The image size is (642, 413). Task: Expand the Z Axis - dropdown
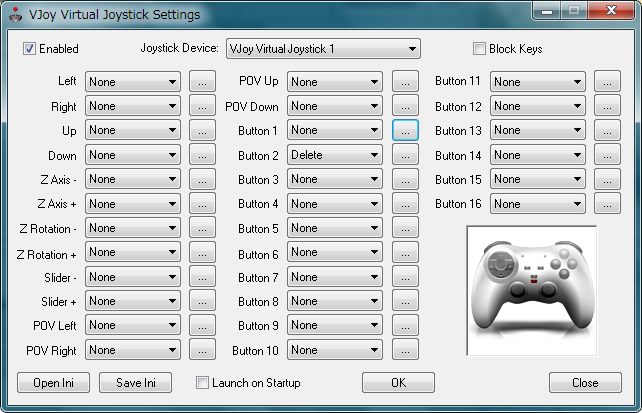pyautogui.click(x=133, y=179)
